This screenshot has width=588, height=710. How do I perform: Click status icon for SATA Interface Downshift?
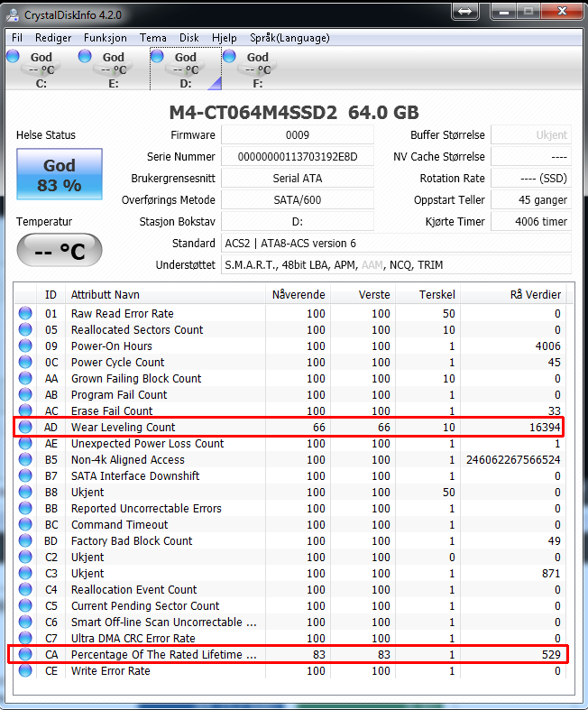[x=25, y=476]
